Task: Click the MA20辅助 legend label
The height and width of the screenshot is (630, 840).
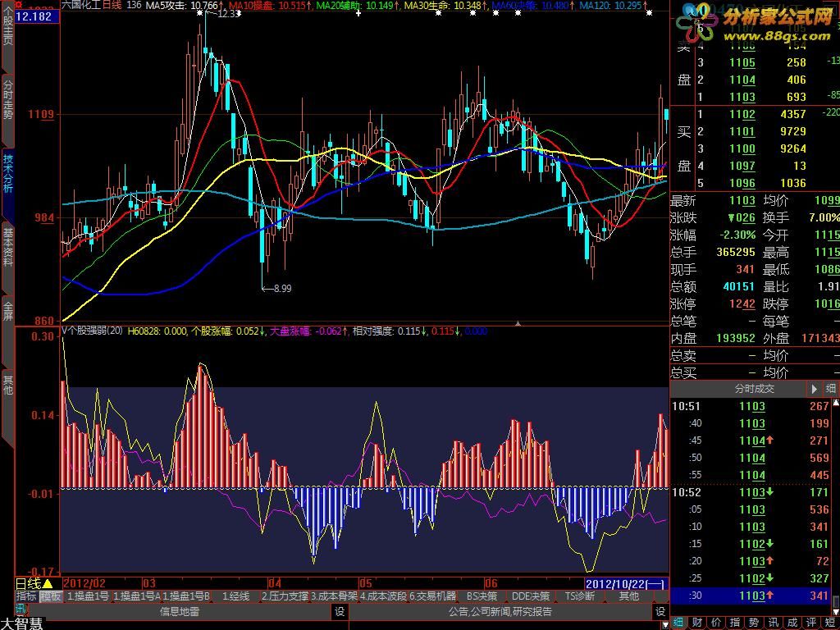Action: [339, 6]
